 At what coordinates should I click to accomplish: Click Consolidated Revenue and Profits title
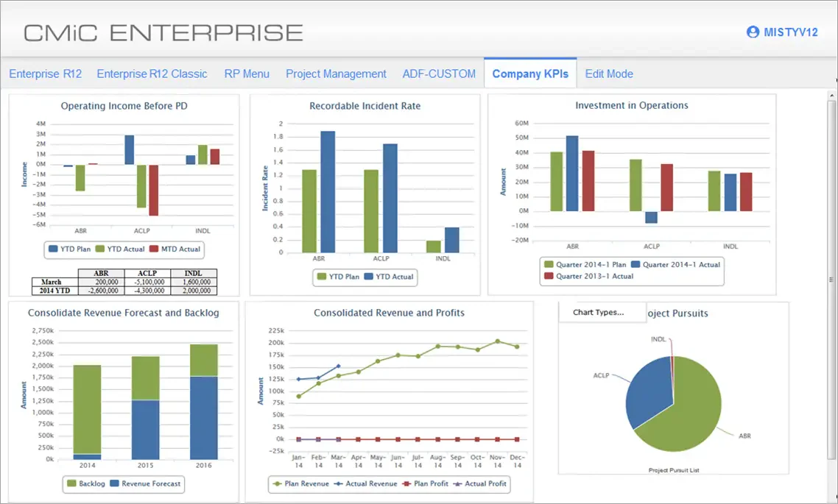tap(389, 313)
